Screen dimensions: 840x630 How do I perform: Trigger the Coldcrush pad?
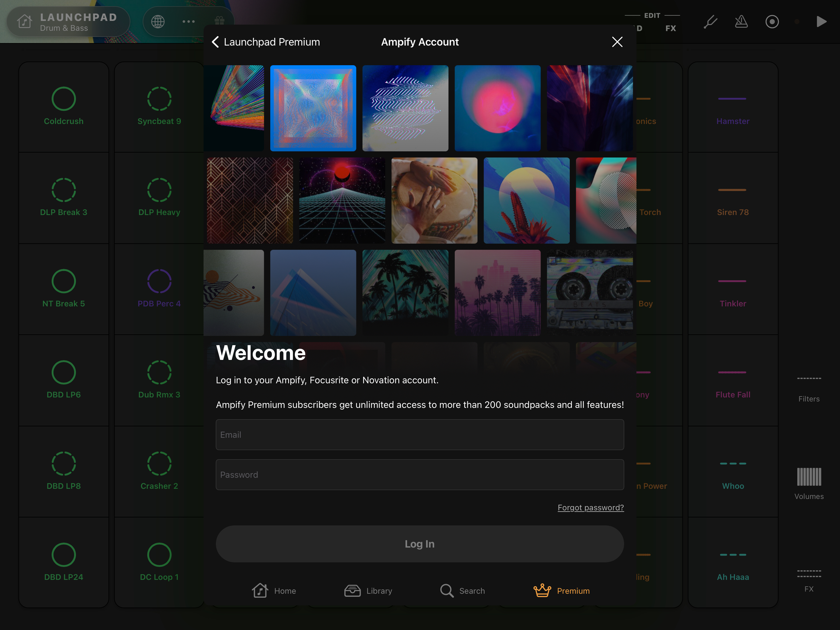[64, 107]
